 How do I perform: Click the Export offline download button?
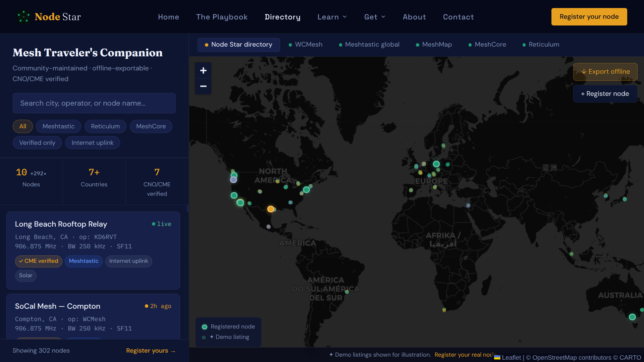[605, 72]
